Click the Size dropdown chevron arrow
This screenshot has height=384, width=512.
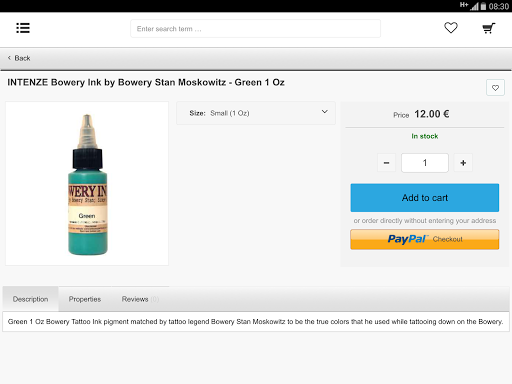point(325,112)
